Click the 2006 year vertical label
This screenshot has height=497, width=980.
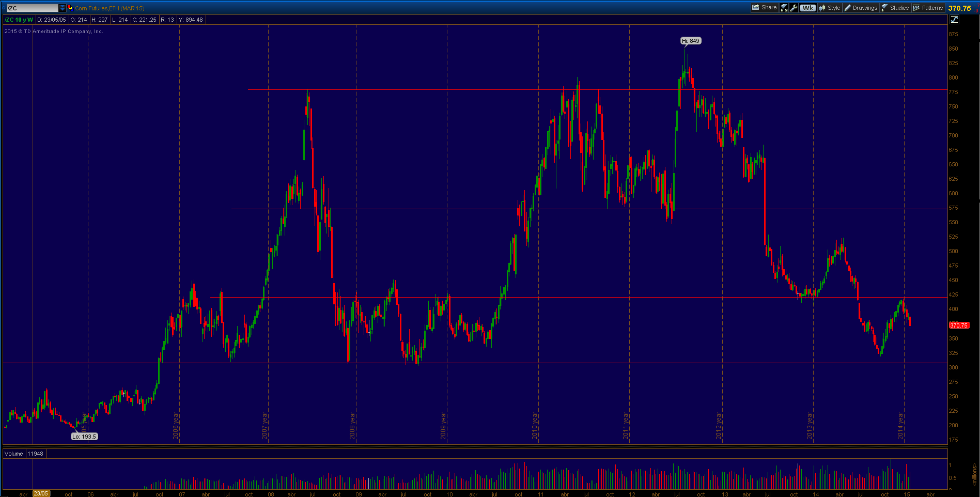[x=176, y=426]
